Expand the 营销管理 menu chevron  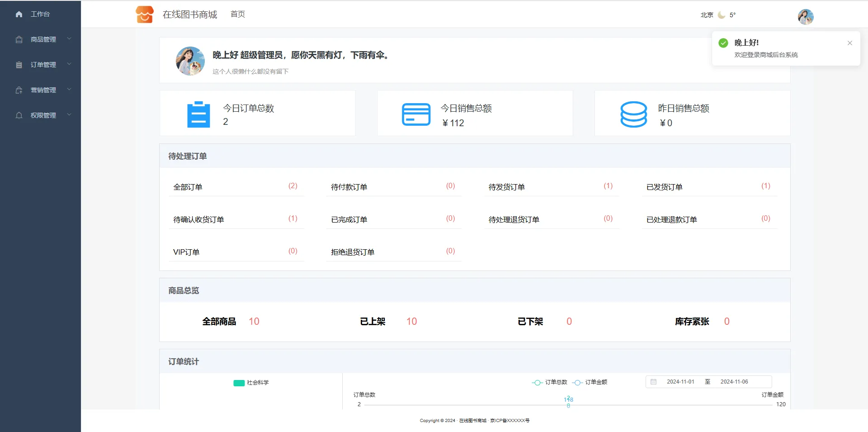69,90
